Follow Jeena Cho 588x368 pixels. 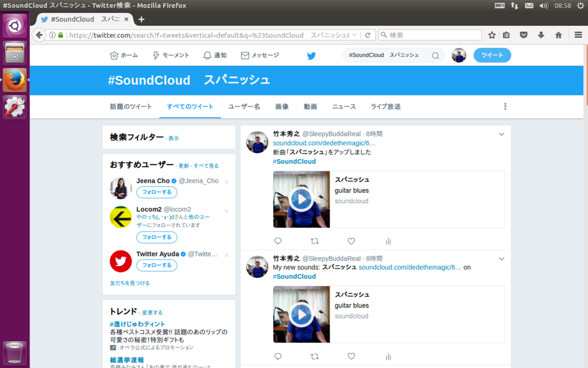click(157, 192)
